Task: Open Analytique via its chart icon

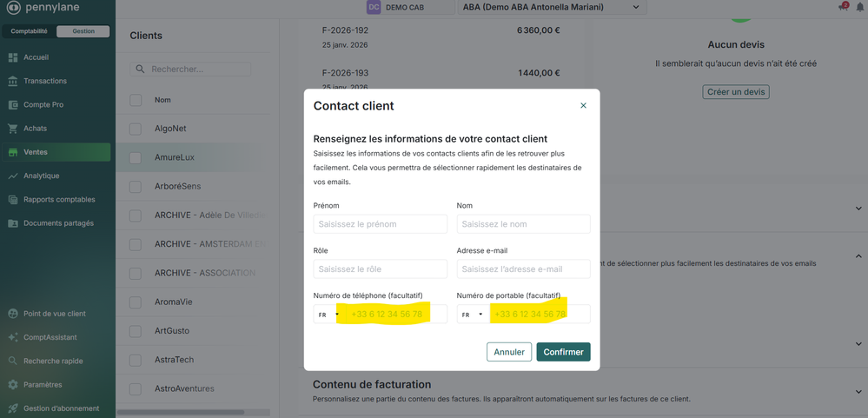Action: coord(13,176)
